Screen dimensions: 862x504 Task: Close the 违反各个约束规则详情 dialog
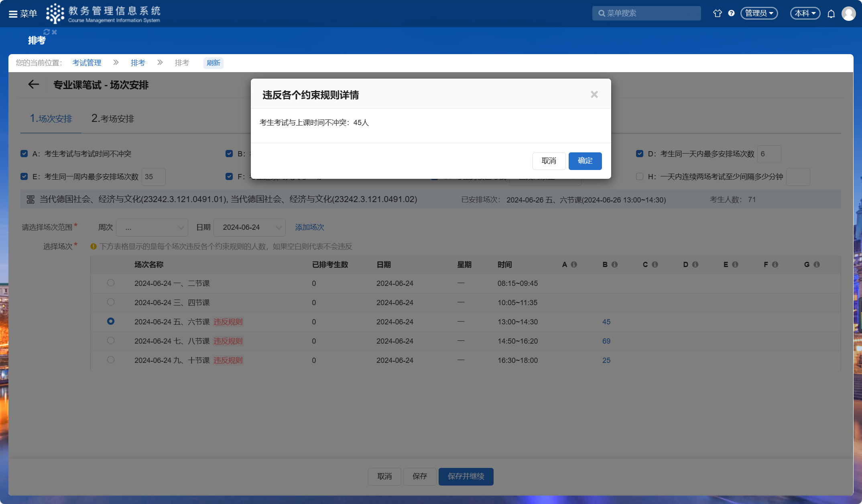[x=594, y=94]
